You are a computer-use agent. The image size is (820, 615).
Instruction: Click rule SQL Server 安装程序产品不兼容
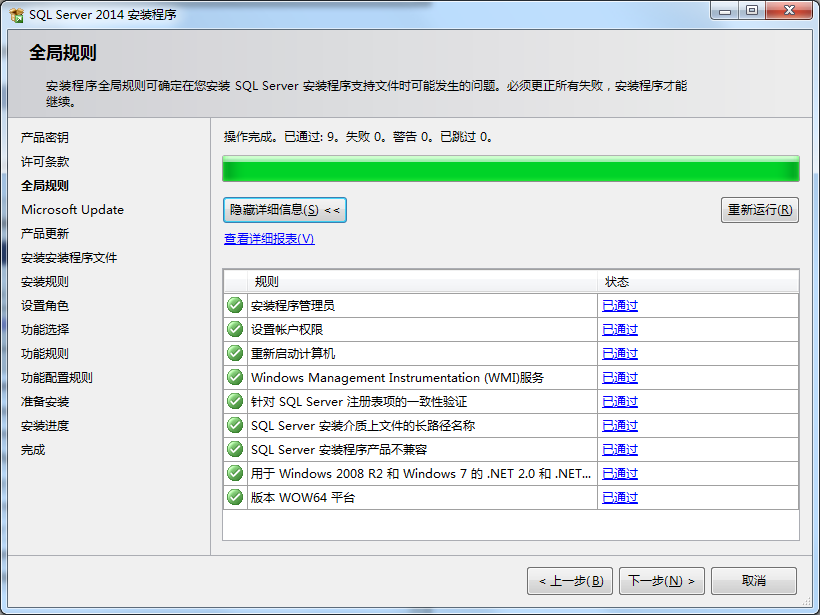339,450
